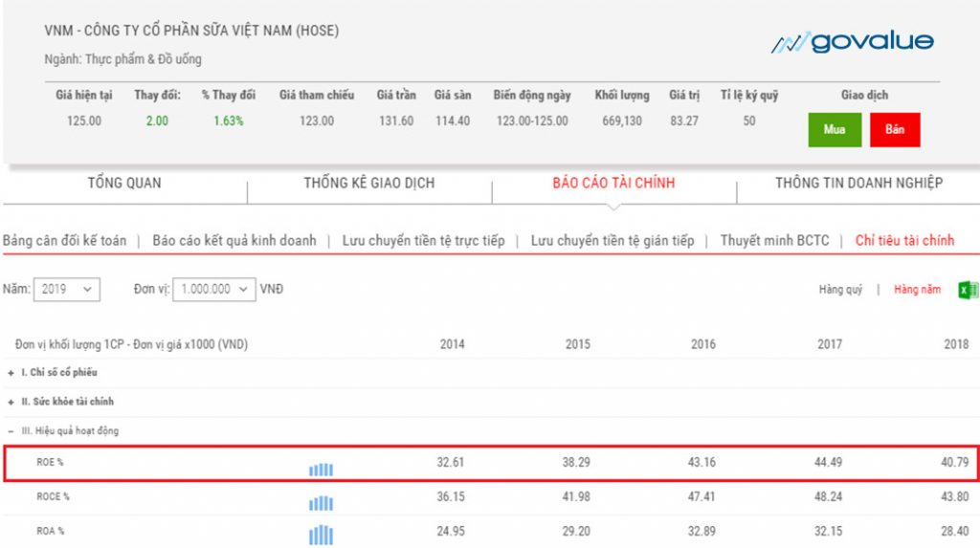Image resolution: width=980 pixels, height=548 pixels.
Task: Click the Giá trị value 83.27
Action: (684, 121)
